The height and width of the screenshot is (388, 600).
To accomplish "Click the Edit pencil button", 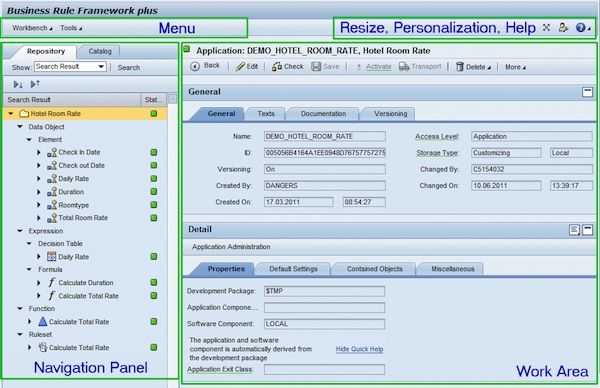I will (x=247, y=66).
